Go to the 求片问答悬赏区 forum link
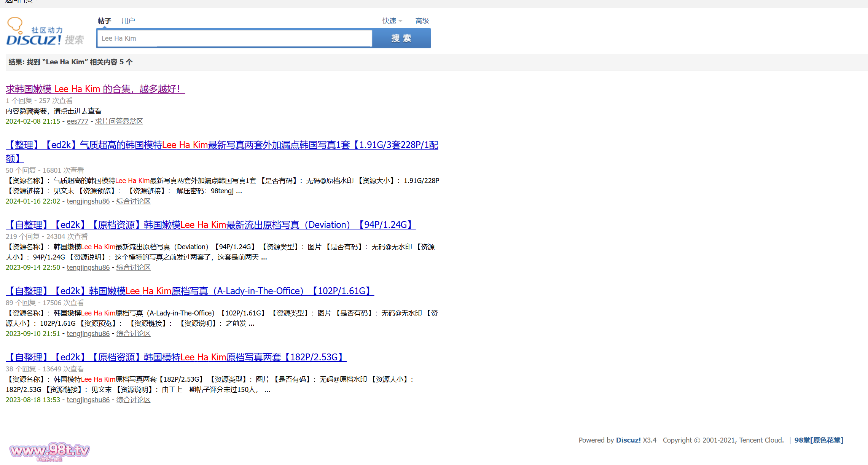868x465 pixels. (119, 121)
